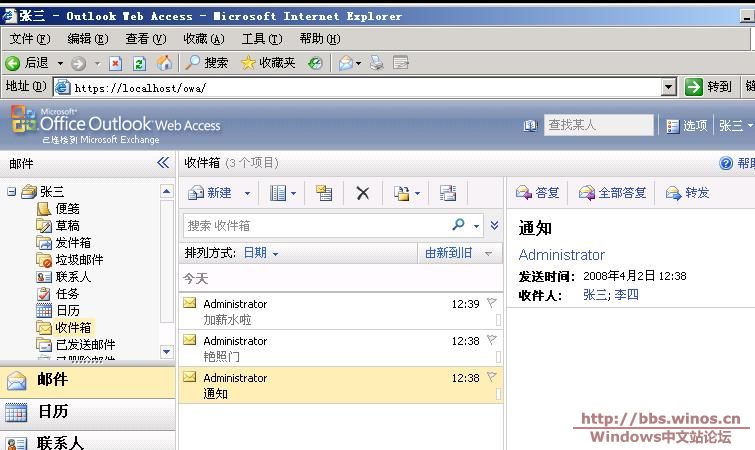This screenshot has width=755, height=450.
Task: Toggle the flag on the 加薪水啦 message
Action: point(491,304)
